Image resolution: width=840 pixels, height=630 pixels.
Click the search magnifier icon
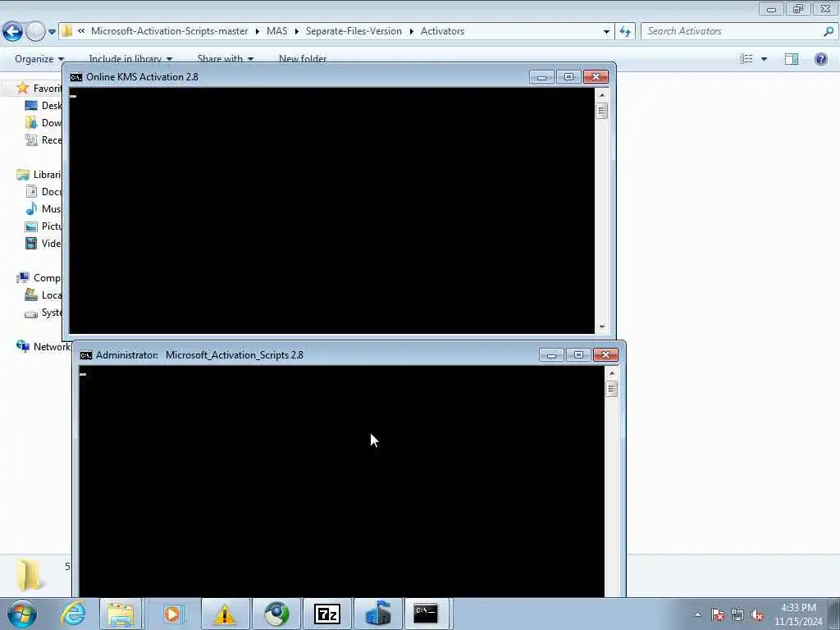click(x=829, y=31)
